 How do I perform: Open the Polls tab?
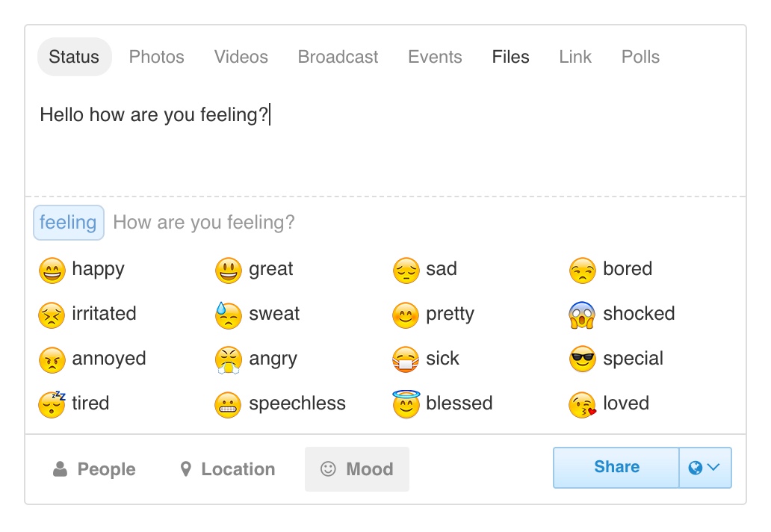point(640,57)
